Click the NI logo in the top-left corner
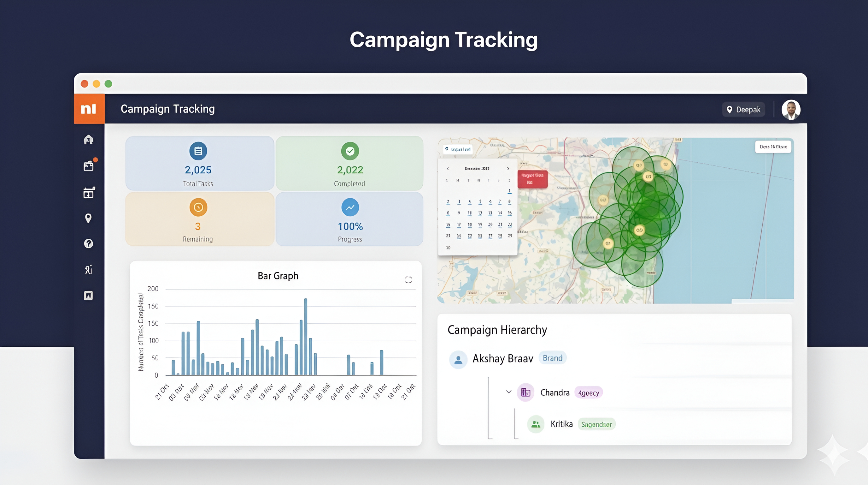868x485 pixels. click(x=89, y=109)
